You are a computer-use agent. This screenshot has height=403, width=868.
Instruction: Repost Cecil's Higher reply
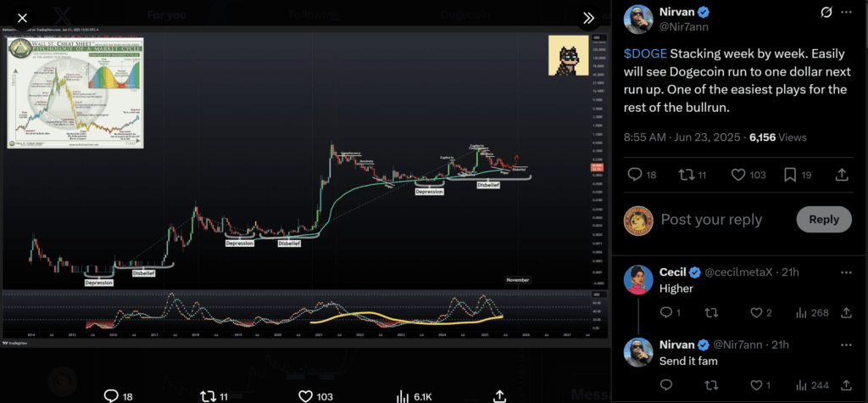[x=712, y=313]
